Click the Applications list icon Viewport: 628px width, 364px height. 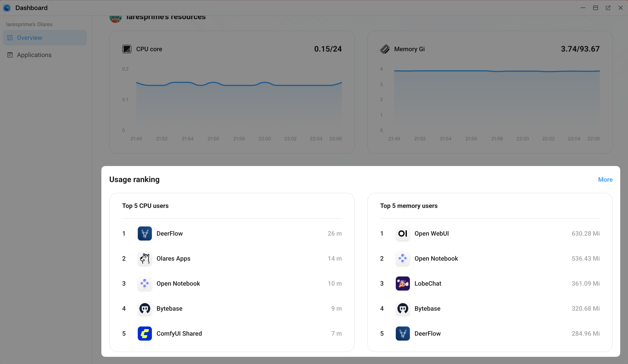point(10,55)
